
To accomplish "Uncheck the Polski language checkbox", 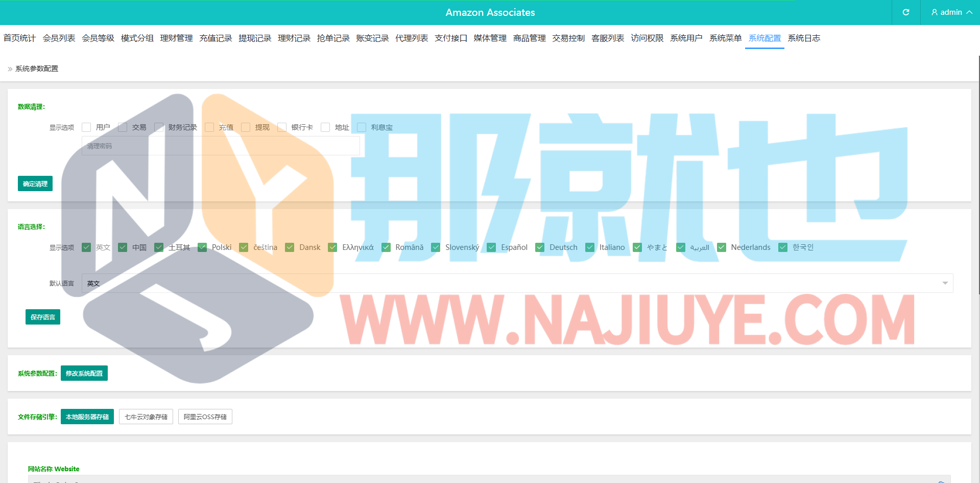I will [x=203, y=247].
